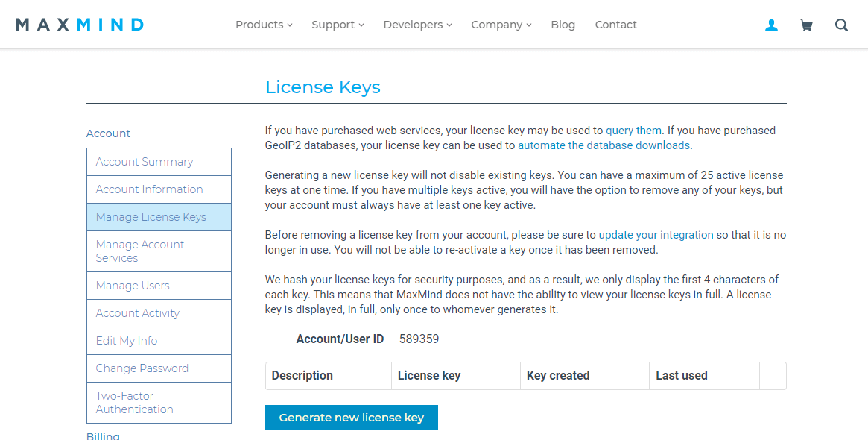Click the search magnifier icon

pos(841,25)
